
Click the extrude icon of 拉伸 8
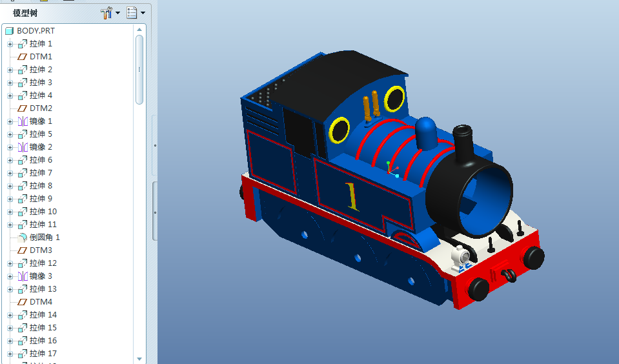click(23, 186)
